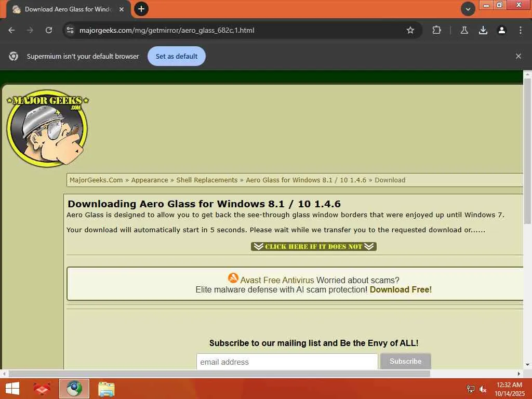532x399 pixels.
Task: Open the Extensions puzzle icon
Action: point(436,30)
